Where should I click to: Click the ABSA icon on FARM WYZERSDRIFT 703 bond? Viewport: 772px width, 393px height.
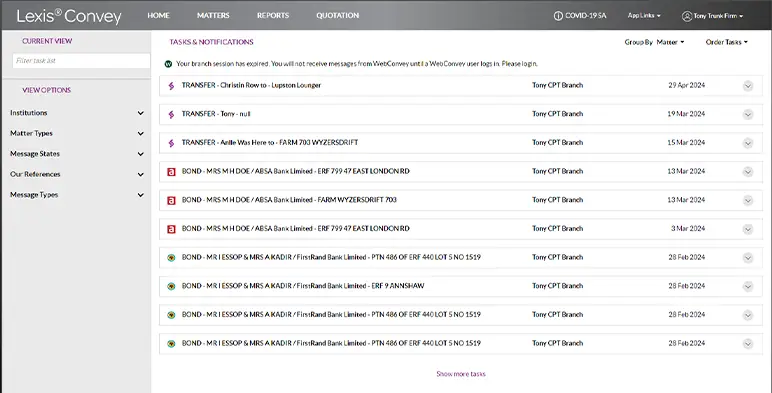pyautogui.click(x=171, y=200)
